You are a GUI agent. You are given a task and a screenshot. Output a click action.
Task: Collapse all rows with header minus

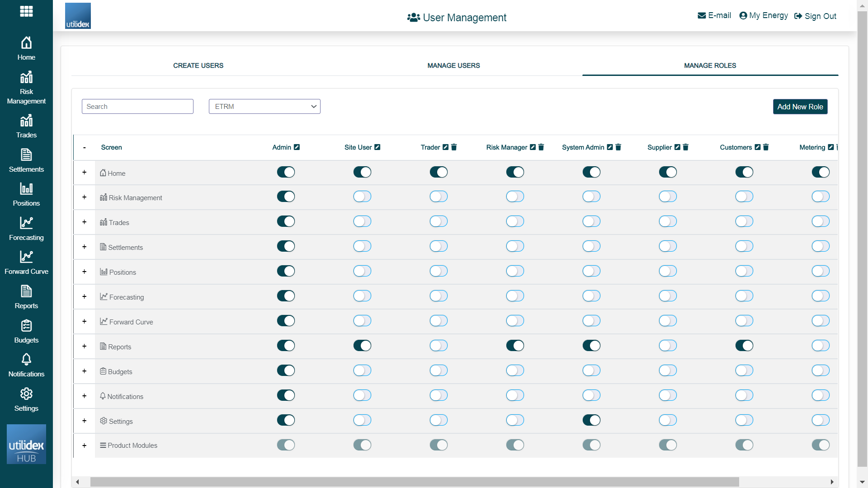coord(84,148)
